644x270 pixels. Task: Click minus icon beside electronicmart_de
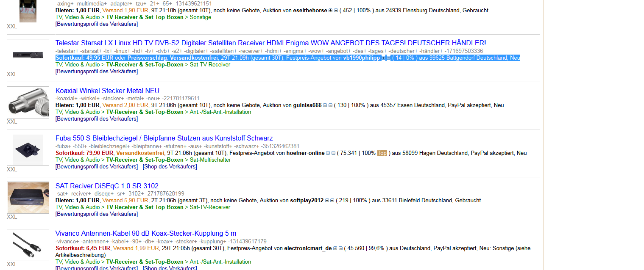click(x=340, y=248)
